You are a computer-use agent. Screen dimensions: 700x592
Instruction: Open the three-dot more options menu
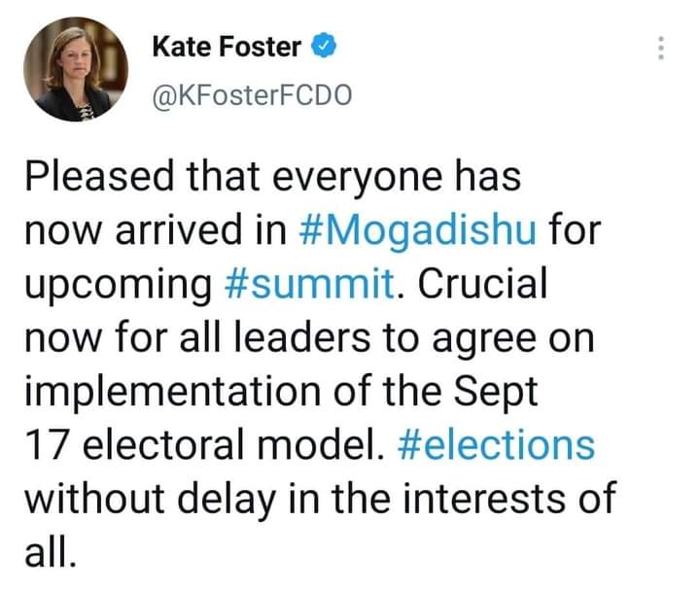pos(661,48)
